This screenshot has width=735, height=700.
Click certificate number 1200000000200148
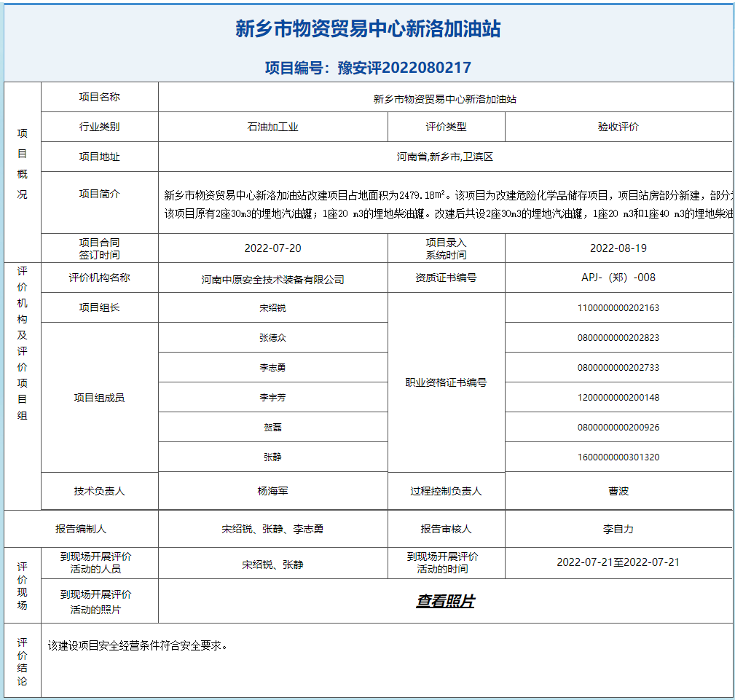618,398
